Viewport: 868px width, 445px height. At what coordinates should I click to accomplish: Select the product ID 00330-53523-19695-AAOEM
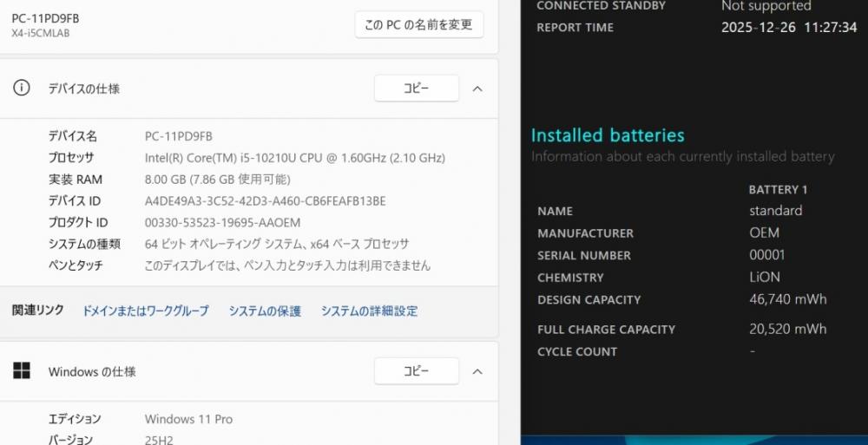[222, 222]
